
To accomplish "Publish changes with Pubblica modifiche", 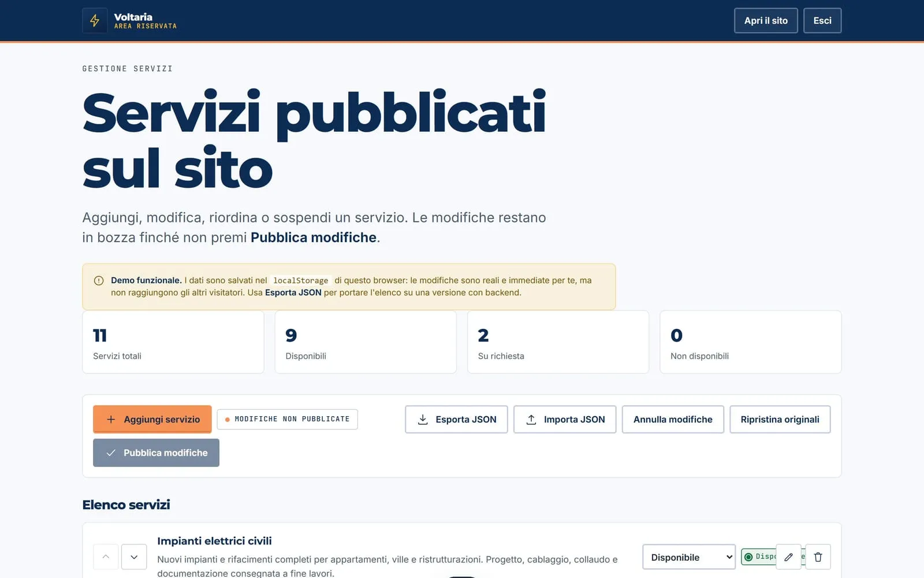I will coord(156,453).
